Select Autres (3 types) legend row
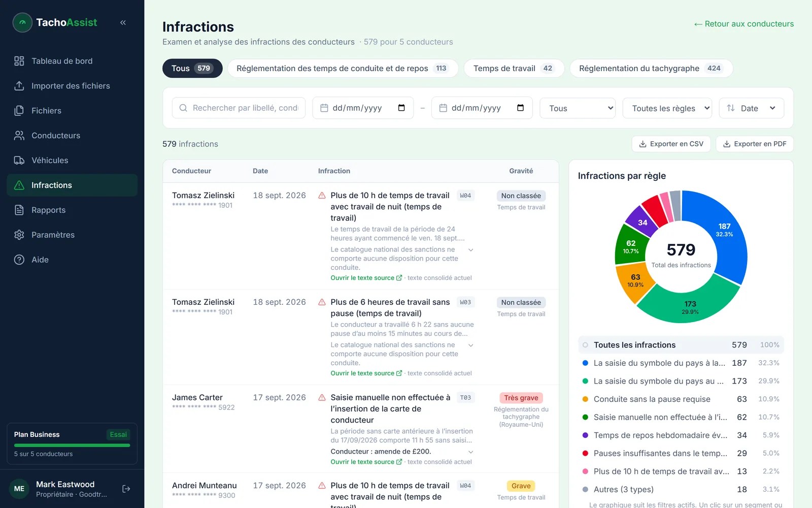Image resolution: width=812 pixels, height=508 pixels. pos(681,490)
